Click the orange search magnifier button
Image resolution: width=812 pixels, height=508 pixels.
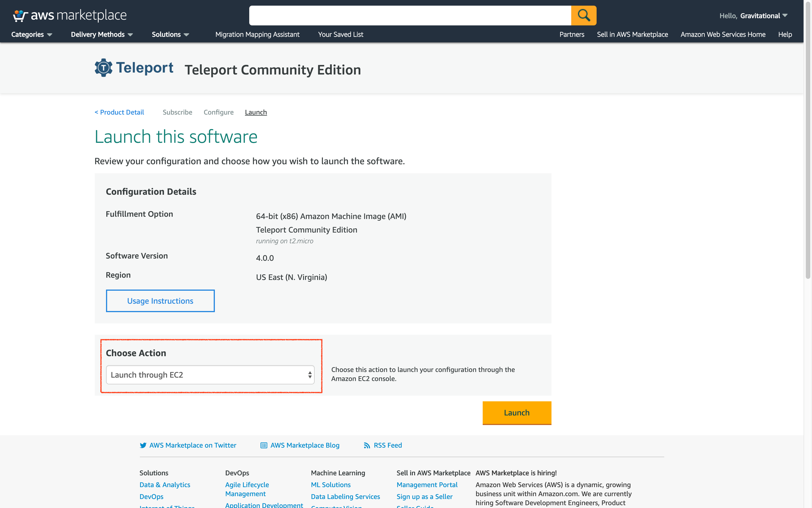point(584,16)
